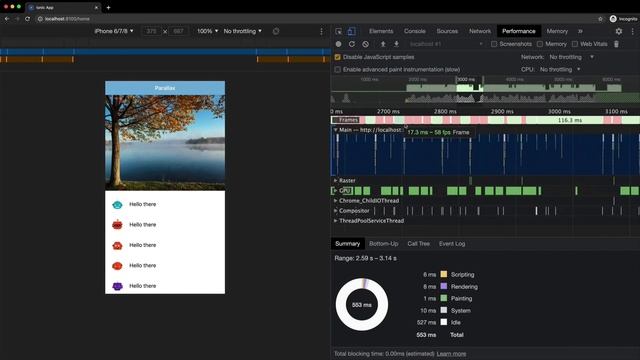Click the viewport width input field
Viewport: 640px width, 360px height.
[151, 31]
